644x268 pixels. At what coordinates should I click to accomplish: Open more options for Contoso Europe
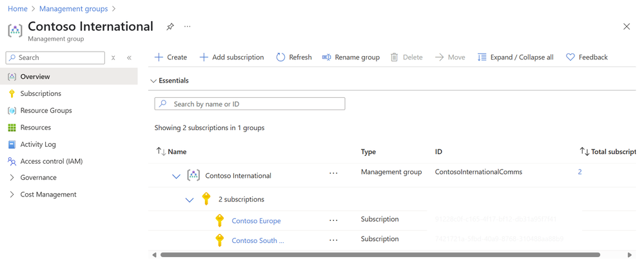(333, 220)
